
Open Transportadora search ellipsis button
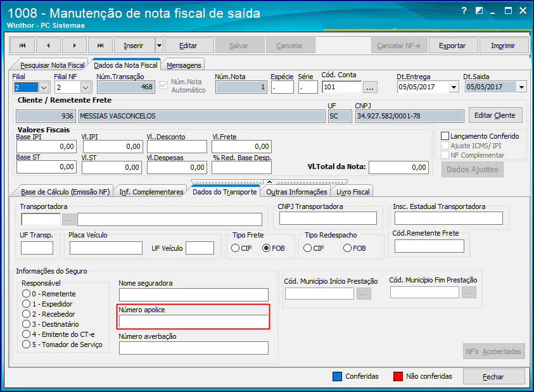tap(69, 220)
